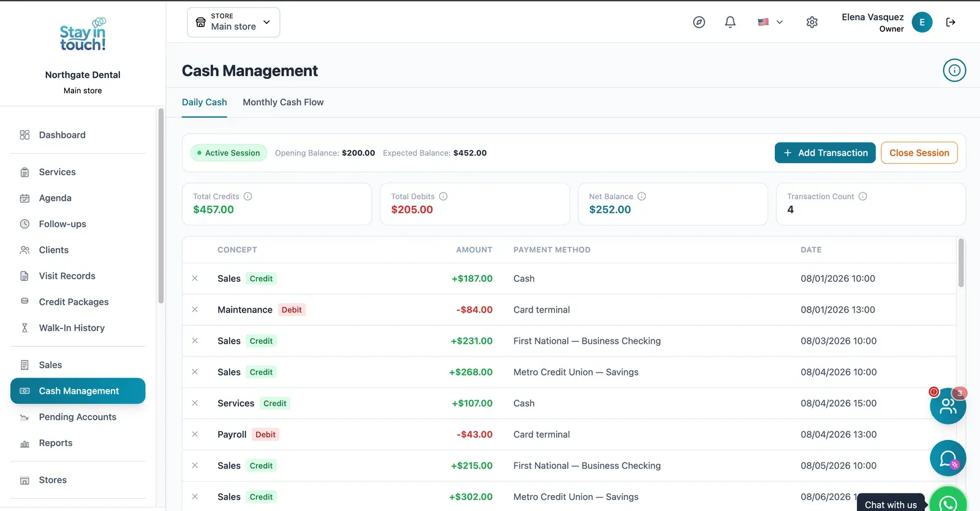Switch to Monthly Cash Flow tab
The image size is (980, 511).
(283, 102)
